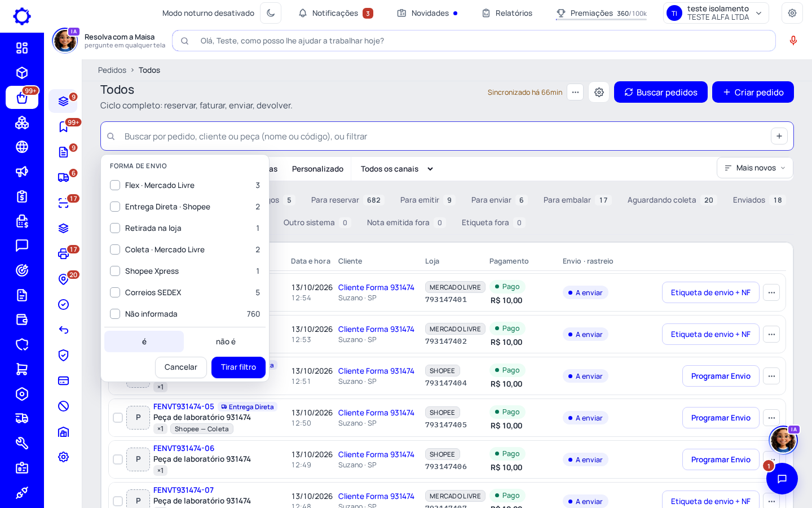Viewport: 812px width, 508px height.
Task: Open truck shipping icon with badge 6
Action: (64, 177)
